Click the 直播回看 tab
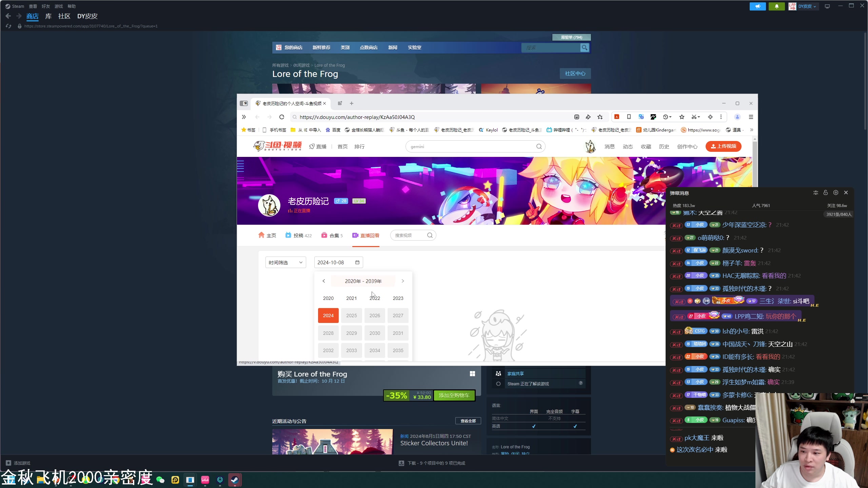This screenshot has height=488, width=868. (x=366, y=236)
